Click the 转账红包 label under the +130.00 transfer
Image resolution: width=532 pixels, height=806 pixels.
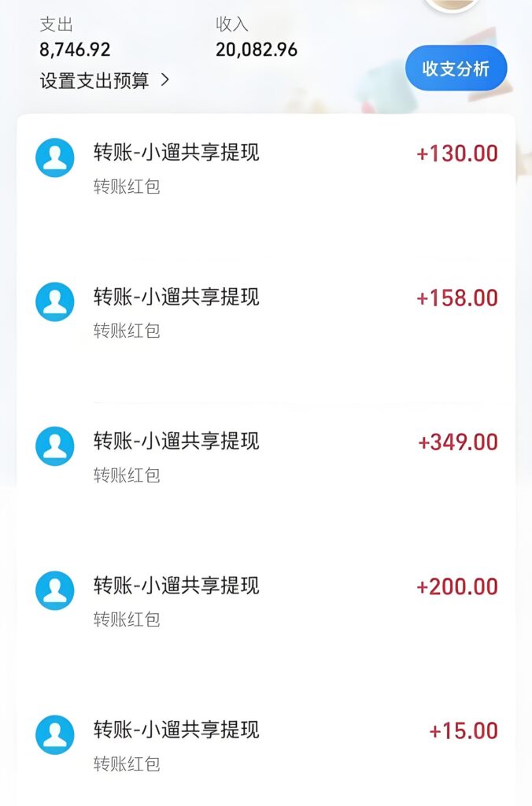127,187
